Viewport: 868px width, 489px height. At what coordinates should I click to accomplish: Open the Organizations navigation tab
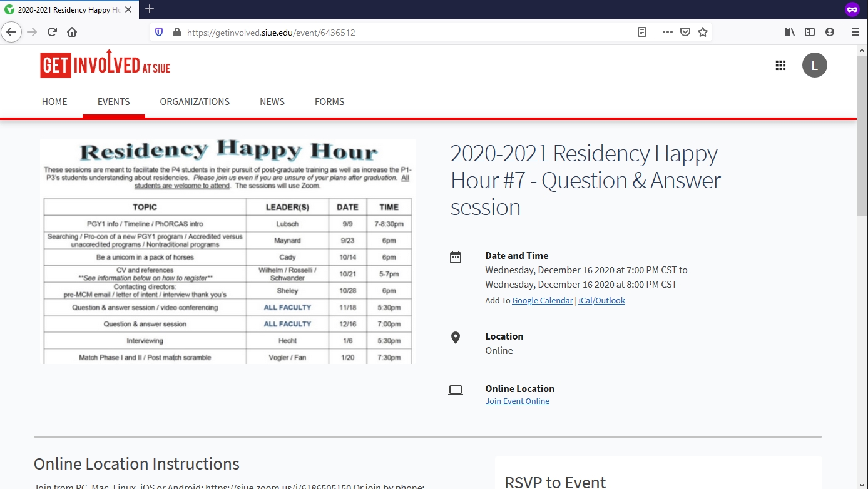pyautogui.click(x=195, y=102)
